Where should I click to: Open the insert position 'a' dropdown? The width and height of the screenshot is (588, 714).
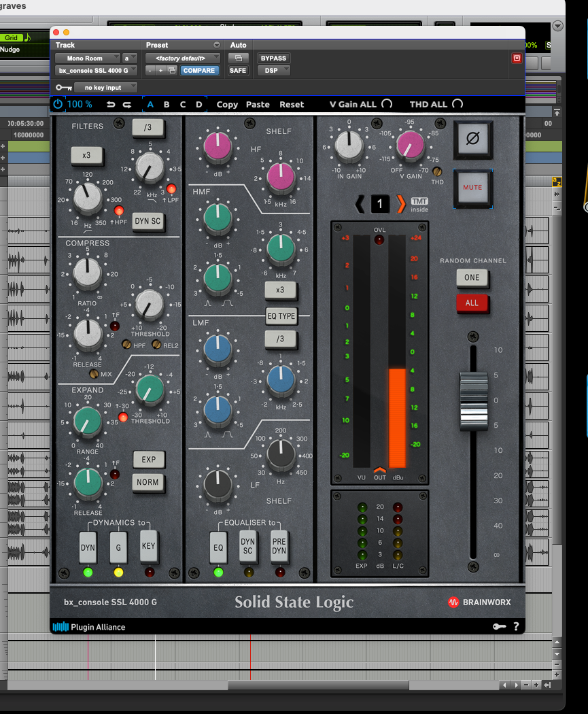click(x=130, y=58)
